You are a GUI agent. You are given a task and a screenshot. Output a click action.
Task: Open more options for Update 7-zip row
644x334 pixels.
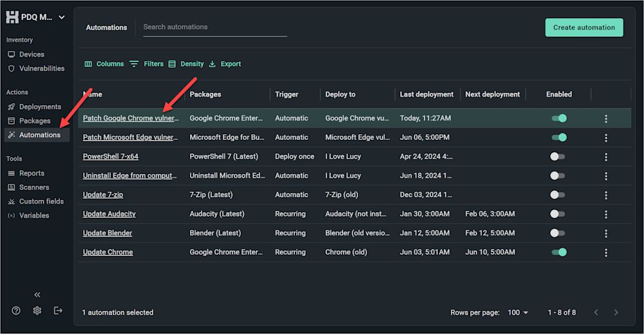(x=606, y=195)
